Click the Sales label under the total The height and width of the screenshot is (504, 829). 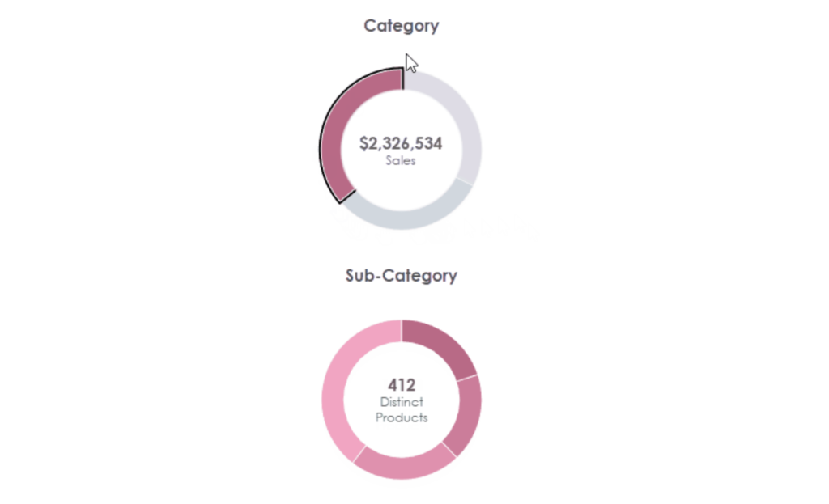coord(401,160)
